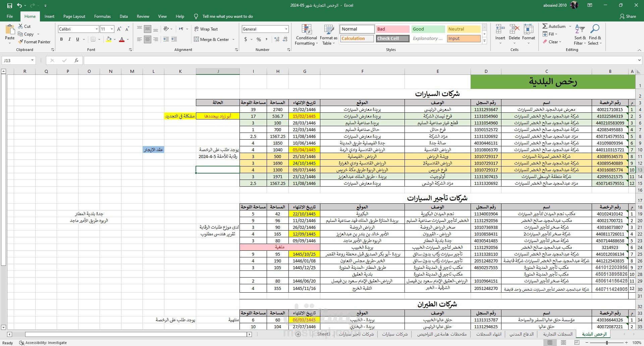Viewport: 644px width, 346px height.
Task: Toggle Underline formatting
Action: point(77,39)
